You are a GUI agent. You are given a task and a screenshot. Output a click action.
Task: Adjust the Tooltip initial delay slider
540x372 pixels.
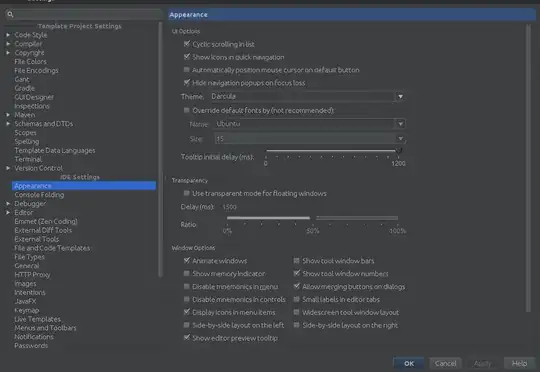[x=399, y=151]
